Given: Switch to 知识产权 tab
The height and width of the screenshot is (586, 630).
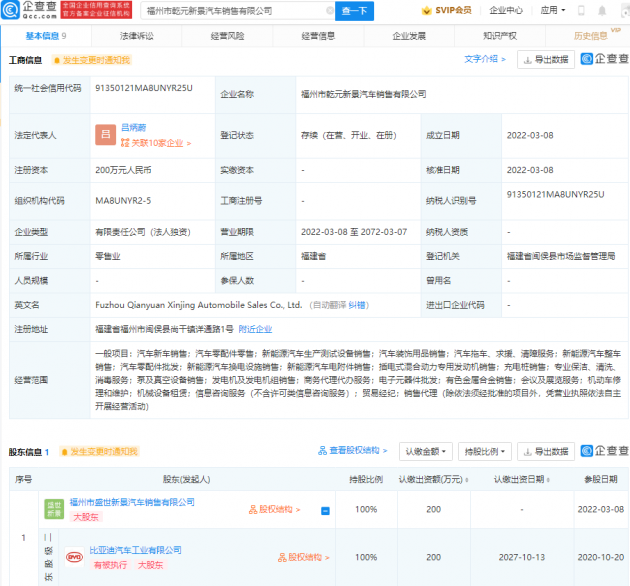Looking at the screenshot, I should 500,36.
